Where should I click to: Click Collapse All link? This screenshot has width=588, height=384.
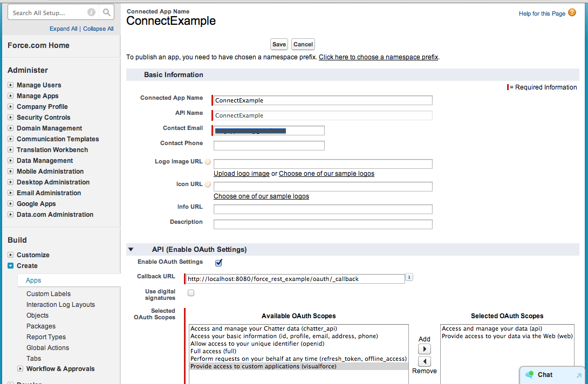98,29
